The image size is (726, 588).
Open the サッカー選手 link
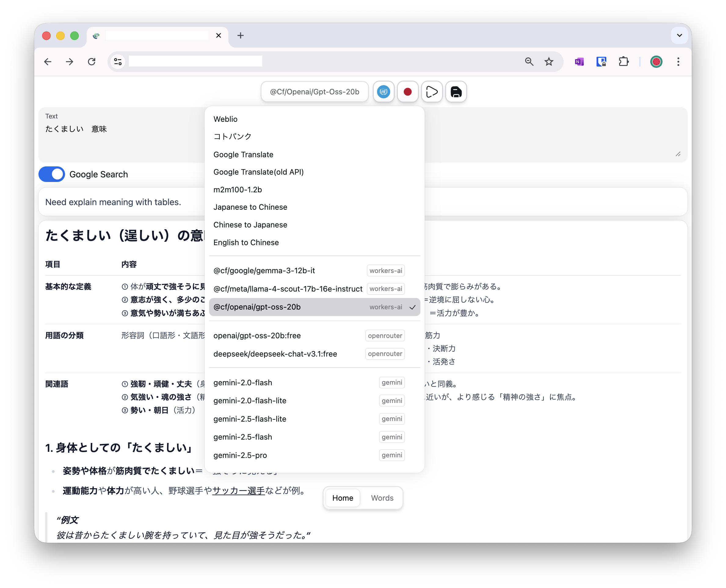(x=238, y=491)
